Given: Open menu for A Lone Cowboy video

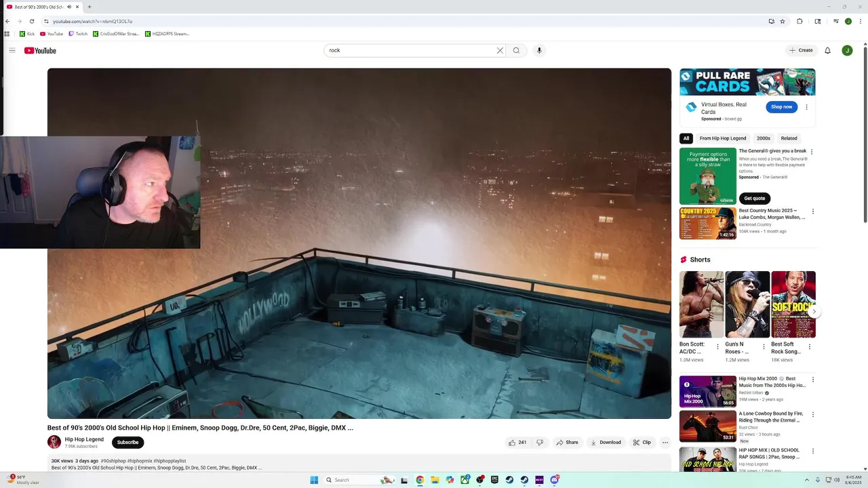Looking at the screenshot, I should [813, 414].
